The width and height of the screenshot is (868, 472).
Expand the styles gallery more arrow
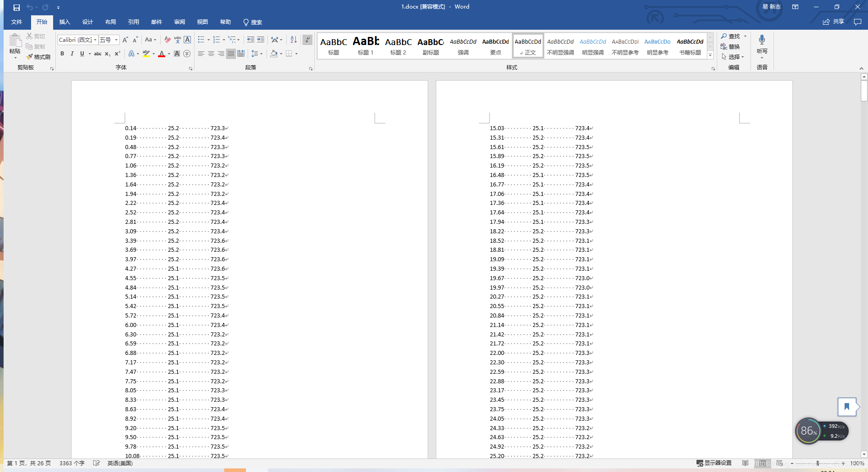coord(710,55)
